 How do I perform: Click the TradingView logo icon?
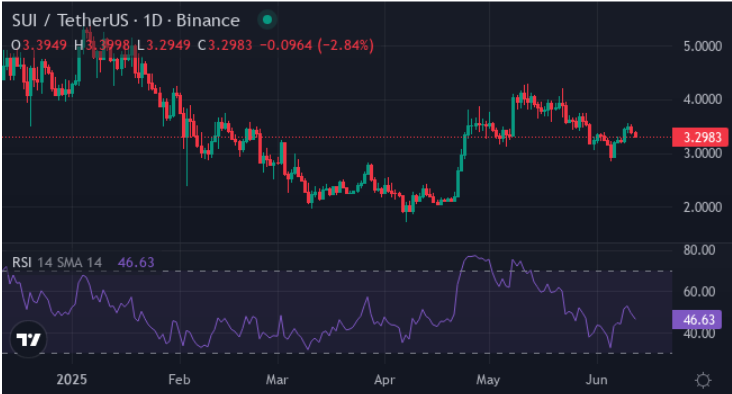pos(28,339)
